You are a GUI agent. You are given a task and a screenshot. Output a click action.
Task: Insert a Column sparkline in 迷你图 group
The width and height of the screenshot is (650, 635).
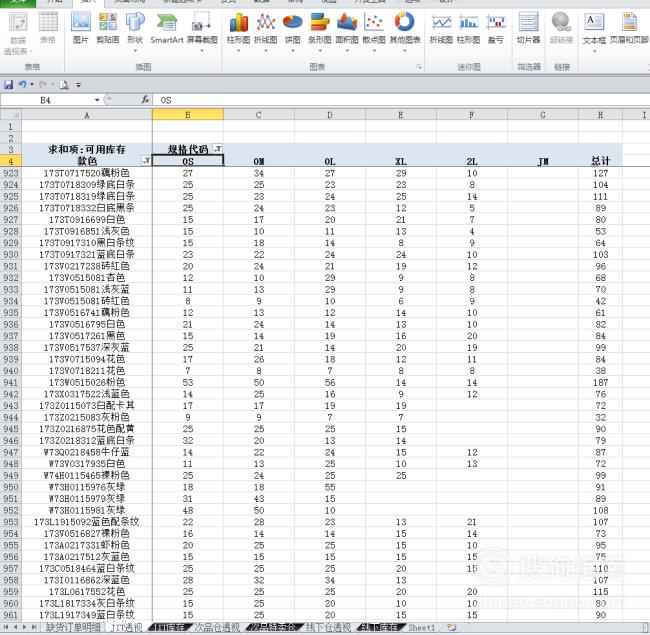click(468, 28)
